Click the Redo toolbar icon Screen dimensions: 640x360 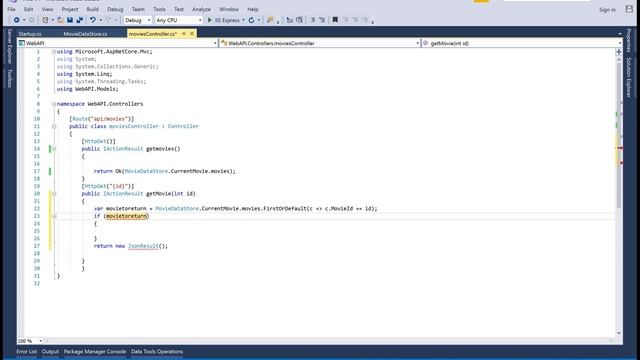[108, 20]
